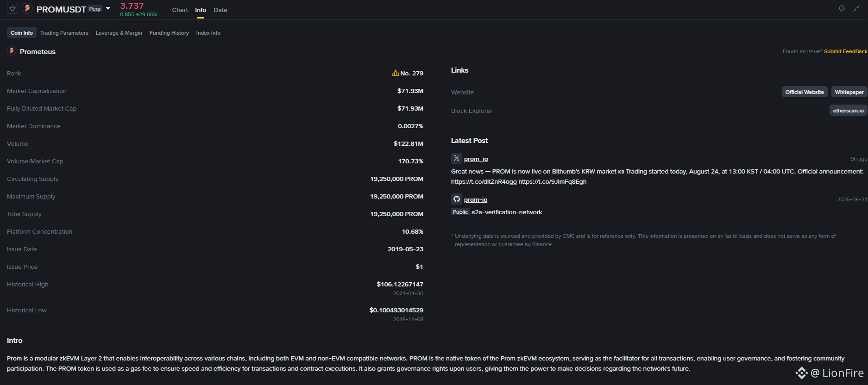Open the Leverage & Margin sub-tab
The width and height of the screenshot is (868, 385).
click(x=119, y=33)
